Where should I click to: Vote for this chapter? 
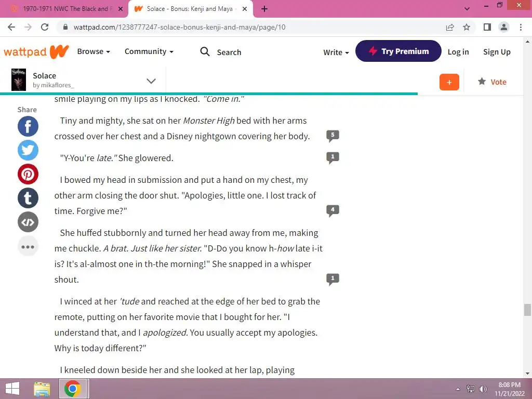tap(492, 82)
